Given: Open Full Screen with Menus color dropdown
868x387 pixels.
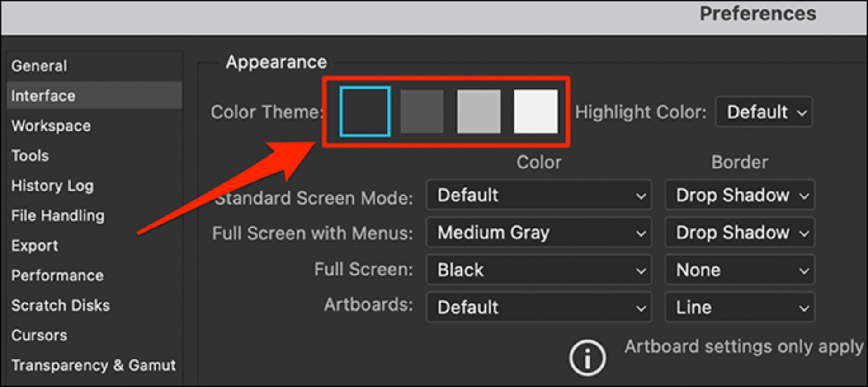Looking at the screenshot, I should tap(538, 233).
